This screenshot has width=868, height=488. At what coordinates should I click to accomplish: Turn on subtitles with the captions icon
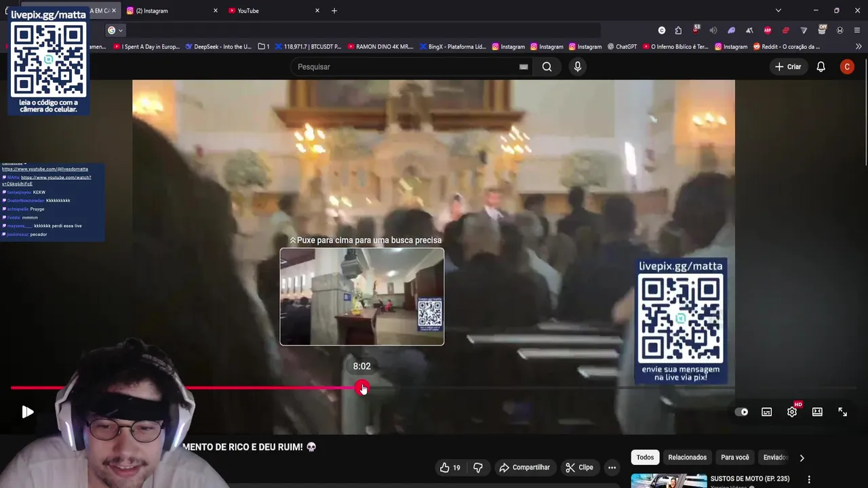[766, 412]
